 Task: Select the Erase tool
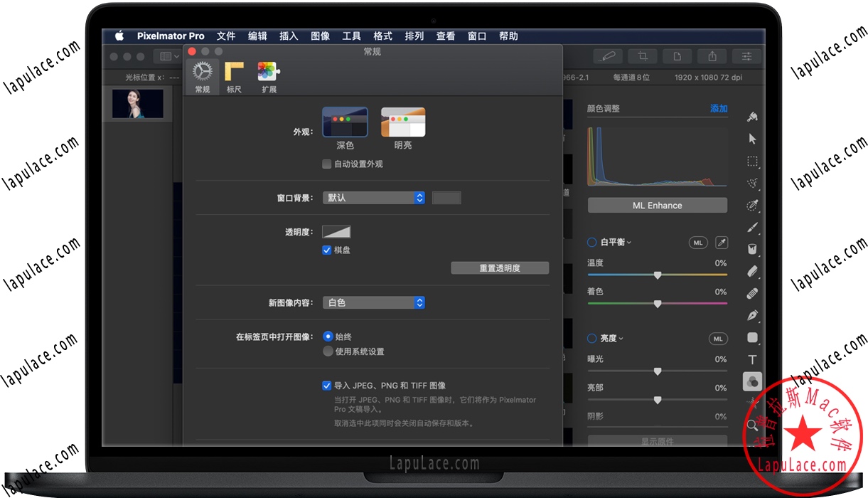tap(752, 271)
